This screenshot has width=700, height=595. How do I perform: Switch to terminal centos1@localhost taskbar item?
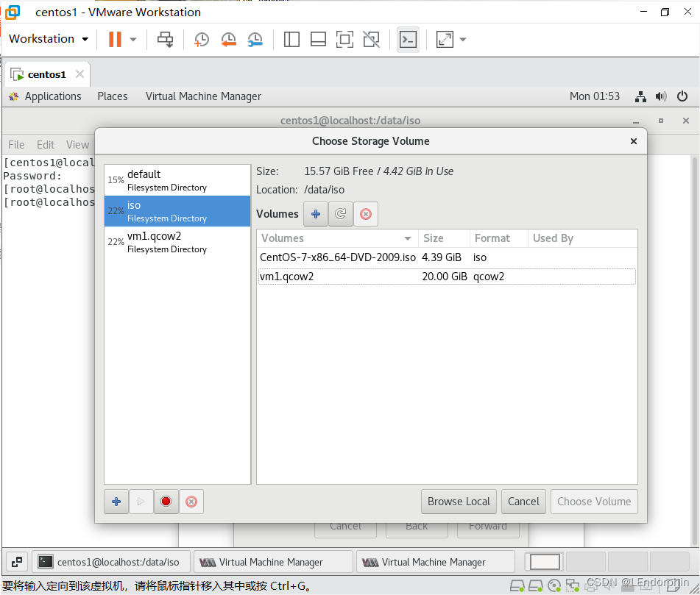click(111, 562)
